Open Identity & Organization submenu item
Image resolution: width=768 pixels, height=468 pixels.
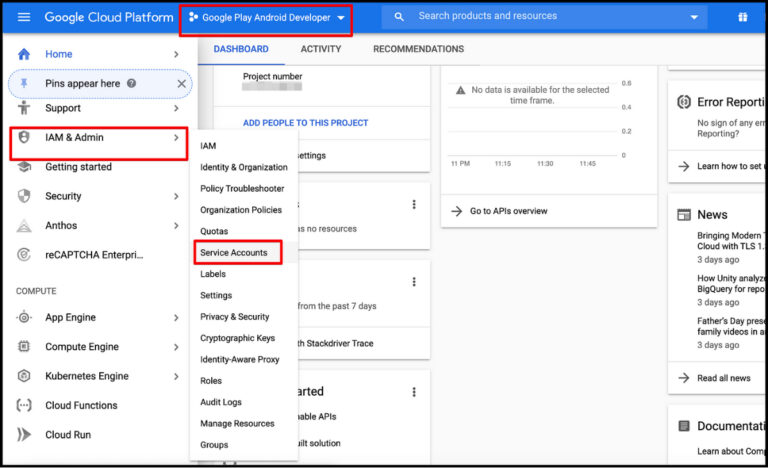[x=243, y=167]
